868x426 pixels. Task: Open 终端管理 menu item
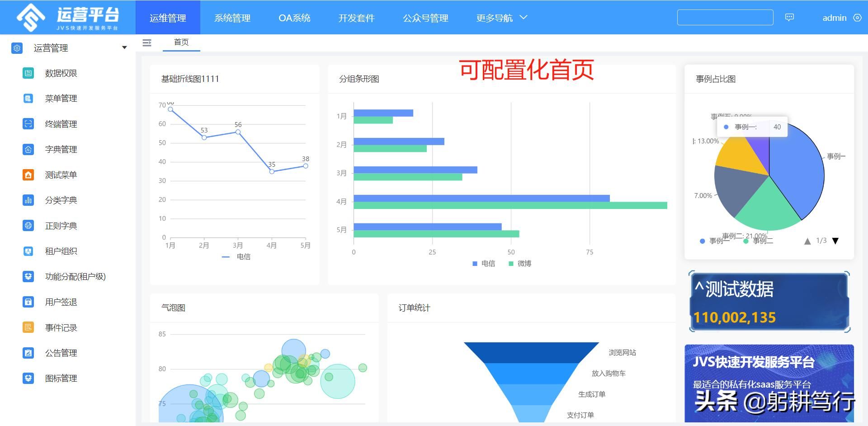click(x=61, y=124)
